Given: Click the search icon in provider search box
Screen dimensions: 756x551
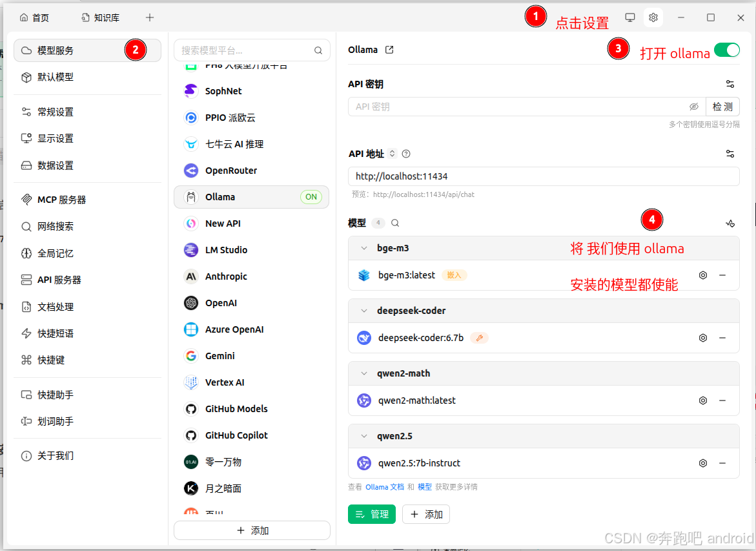Looking at the screenshot, I should pyautogui.click(x=318, y=50).
